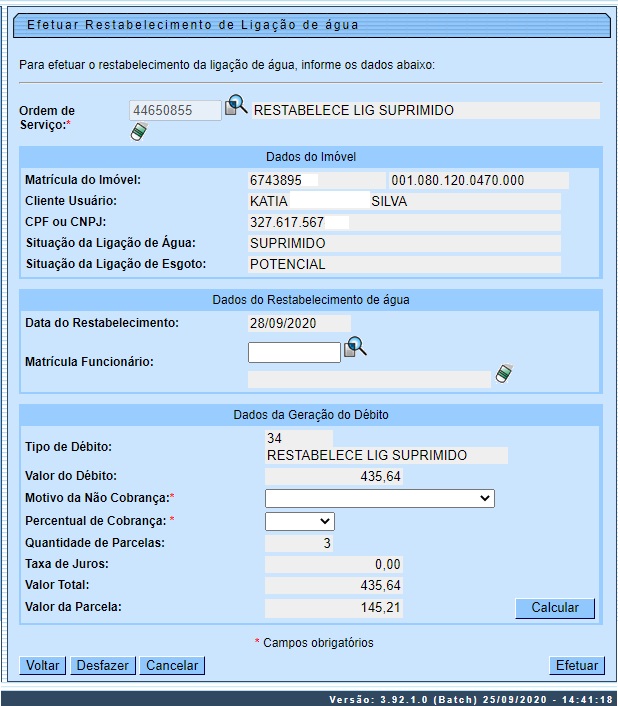Click the eraser icon below Ordem de Serviço field

[x=139, y=132]
